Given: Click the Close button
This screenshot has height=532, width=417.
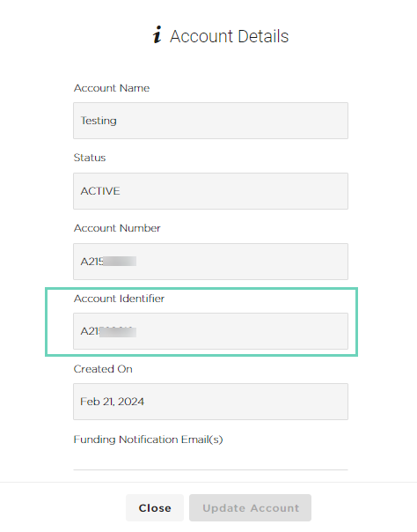Looking at the screenshot, I should click(155, 508).
